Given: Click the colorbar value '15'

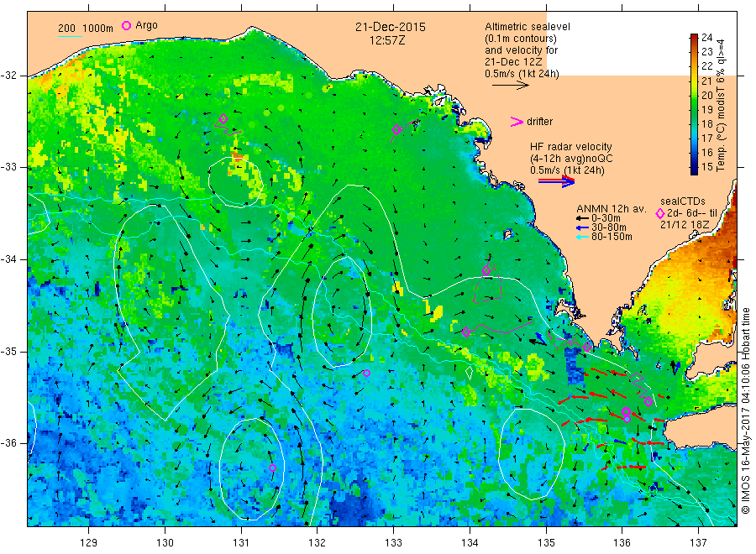Looking at the screenshot, I should pos(706,167).
